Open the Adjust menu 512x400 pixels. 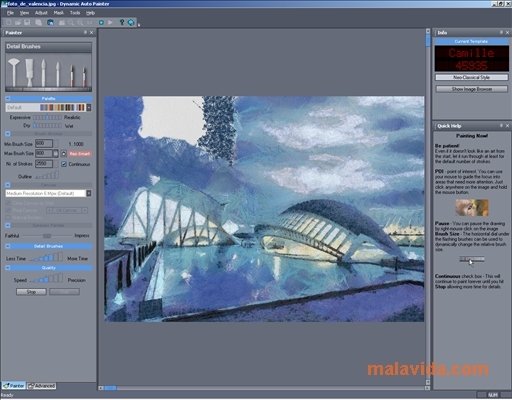41,13
